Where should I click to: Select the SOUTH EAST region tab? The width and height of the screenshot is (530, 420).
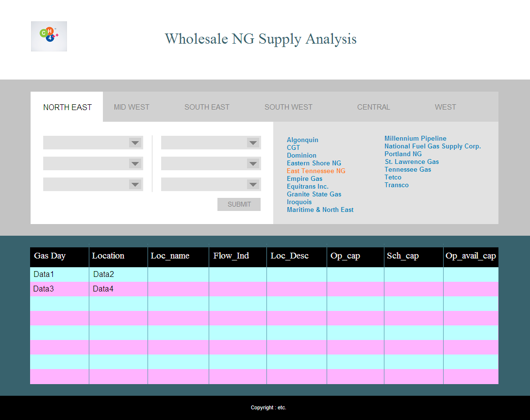pyautogui.click(x=207, y=107)
